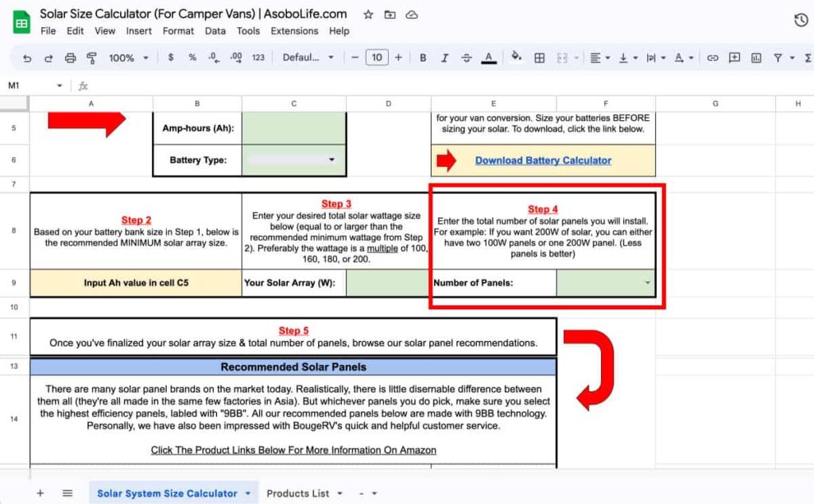Image resolution: width=814 pixels, height=504 pixels.
Task: Switch to the Products List tab
Action: (x=297, y=494)
